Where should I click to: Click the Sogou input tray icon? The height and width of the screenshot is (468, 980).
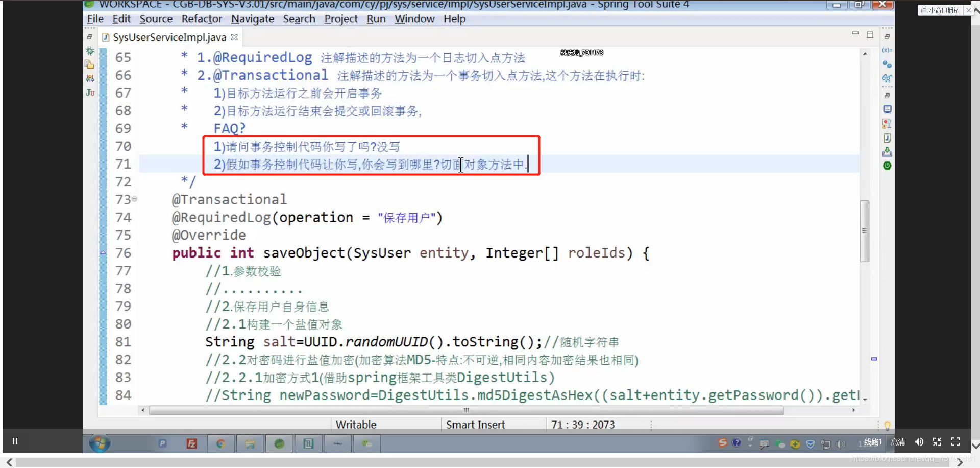[722, 443]
